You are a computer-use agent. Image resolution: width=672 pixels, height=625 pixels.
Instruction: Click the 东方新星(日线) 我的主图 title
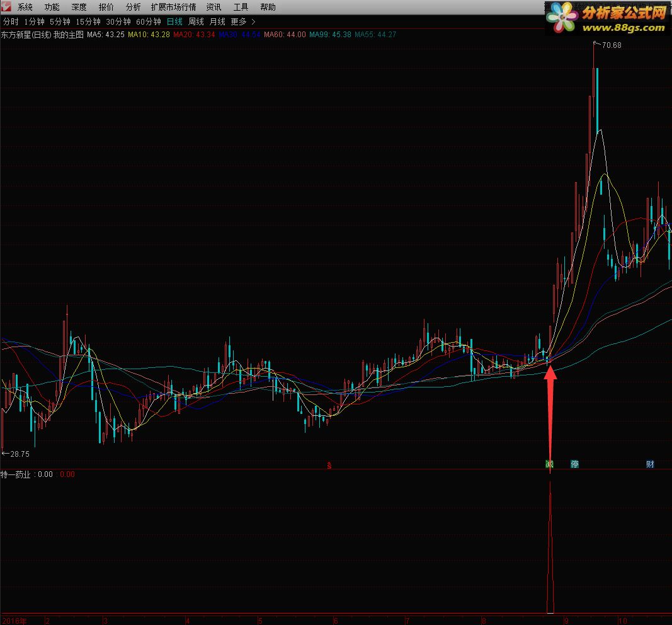pos(42,35)
